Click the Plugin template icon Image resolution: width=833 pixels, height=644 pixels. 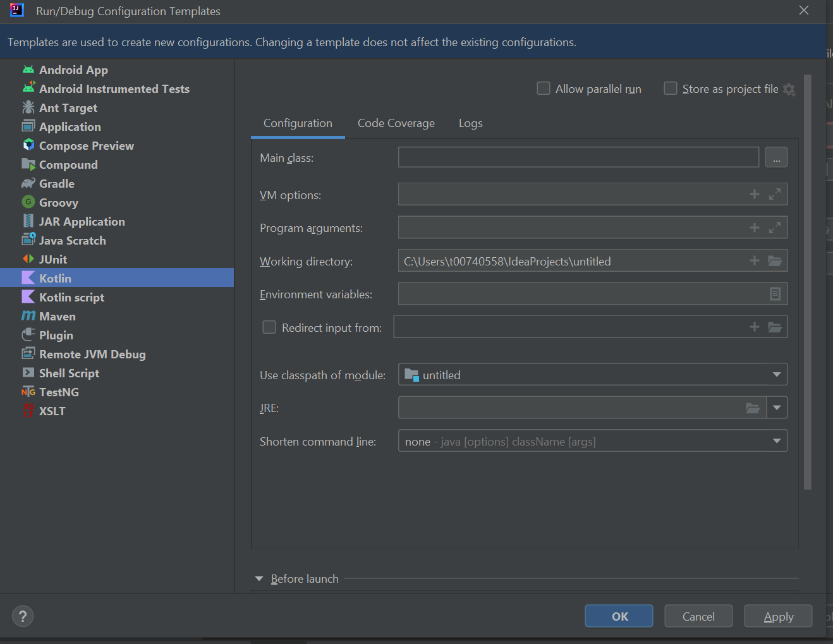(x=28, y=335)
